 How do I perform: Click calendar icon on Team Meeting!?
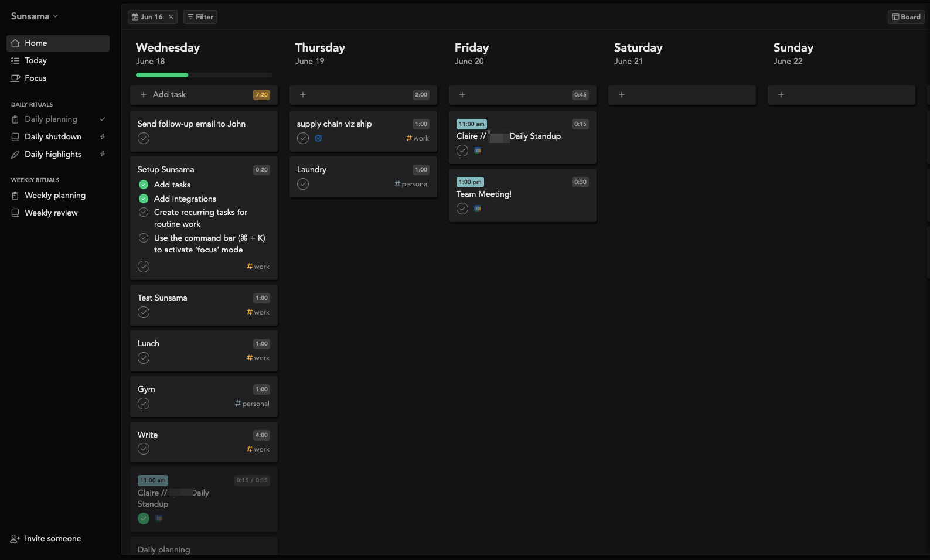[478, 209]
